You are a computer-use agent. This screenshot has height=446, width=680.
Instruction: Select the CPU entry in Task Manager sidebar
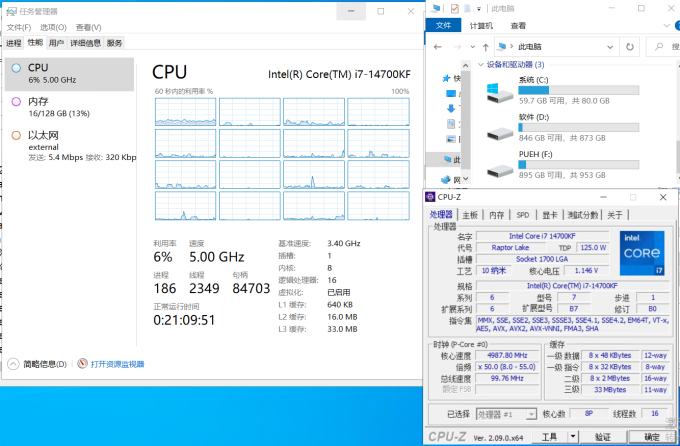point(69,74)
